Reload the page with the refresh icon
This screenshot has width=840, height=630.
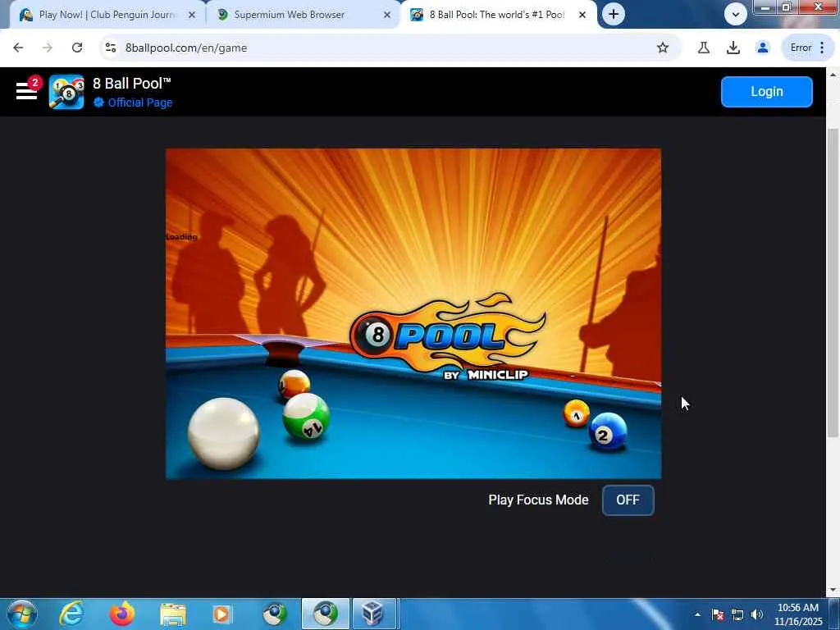[x=77, y=48]
